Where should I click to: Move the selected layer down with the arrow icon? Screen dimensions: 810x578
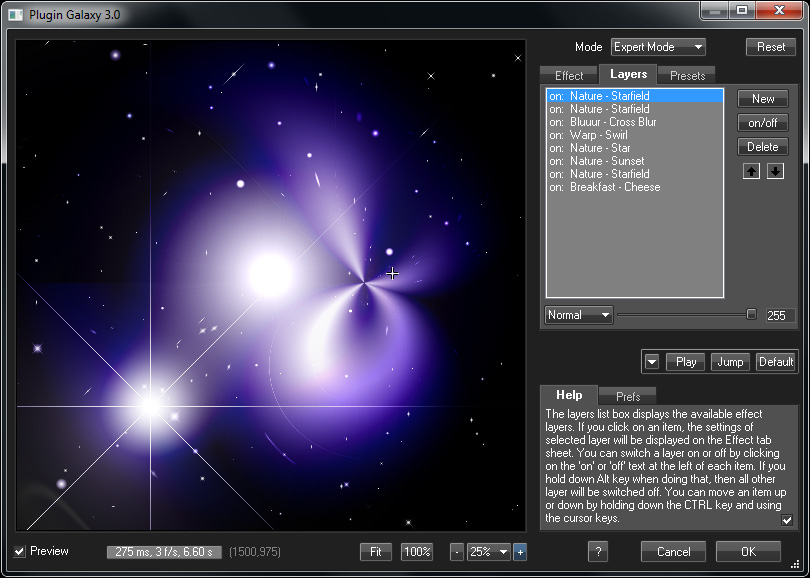775,171
